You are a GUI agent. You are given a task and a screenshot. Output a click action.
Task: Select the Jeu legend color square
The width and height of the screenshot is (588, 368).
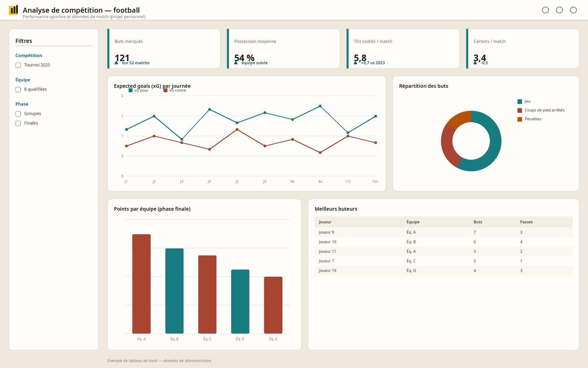point(520,102)
